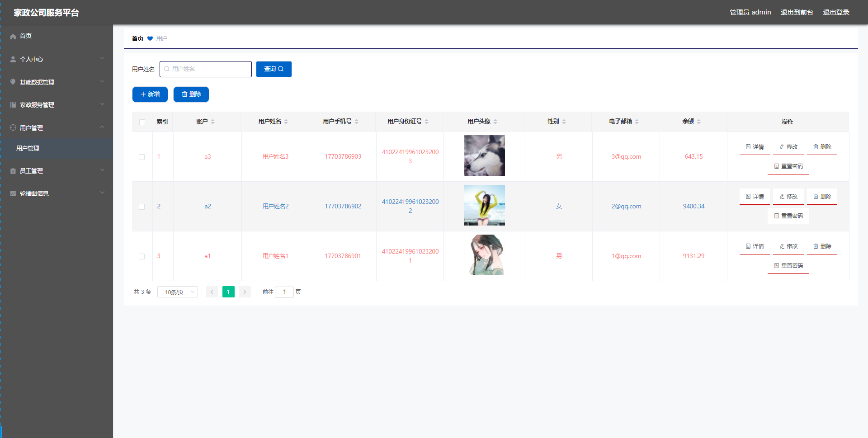868x438 pixels.
Task: Click the husky avatar of user a3
Action: click(485, 155)
